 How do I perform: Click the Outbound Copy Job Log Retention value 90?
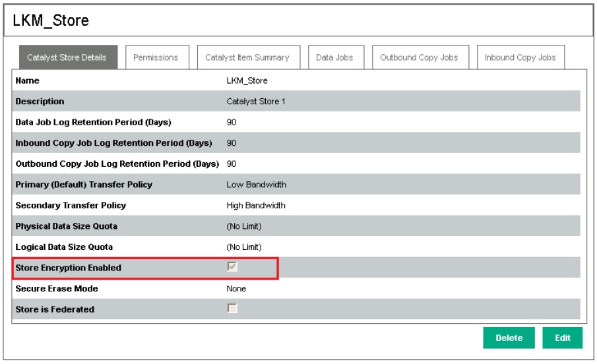(232, 164)
